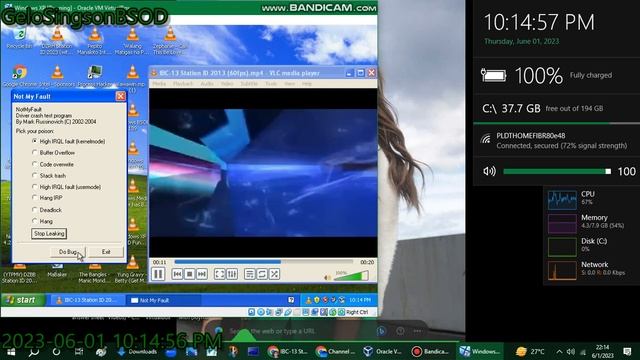Switch to Bandicam taskbar item
The height and width of the screenshot is (360, 640).
tap(430, 351)
